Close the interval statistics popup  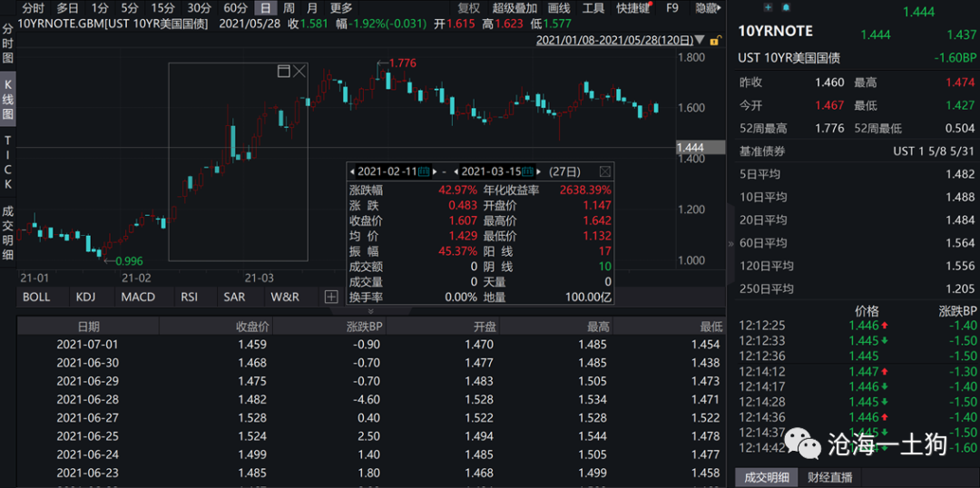605,171
